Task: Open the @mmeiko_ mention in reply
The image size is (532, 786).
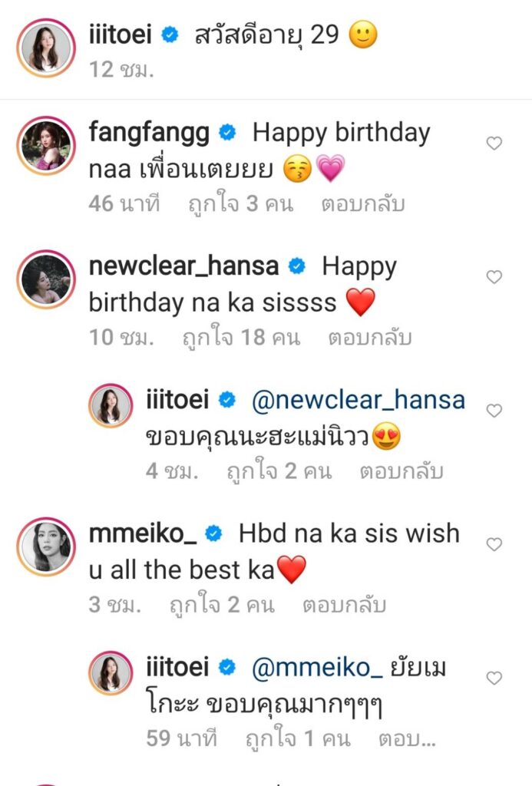Action: (x=317, y=667)
